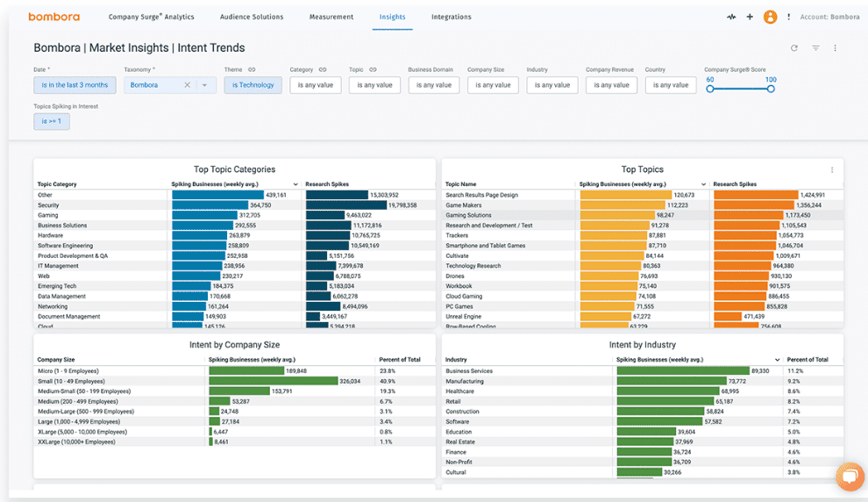Open the Date filter 'is in the last 3 months'
This screenshot has width=868, height=502.
pos(75,85)
